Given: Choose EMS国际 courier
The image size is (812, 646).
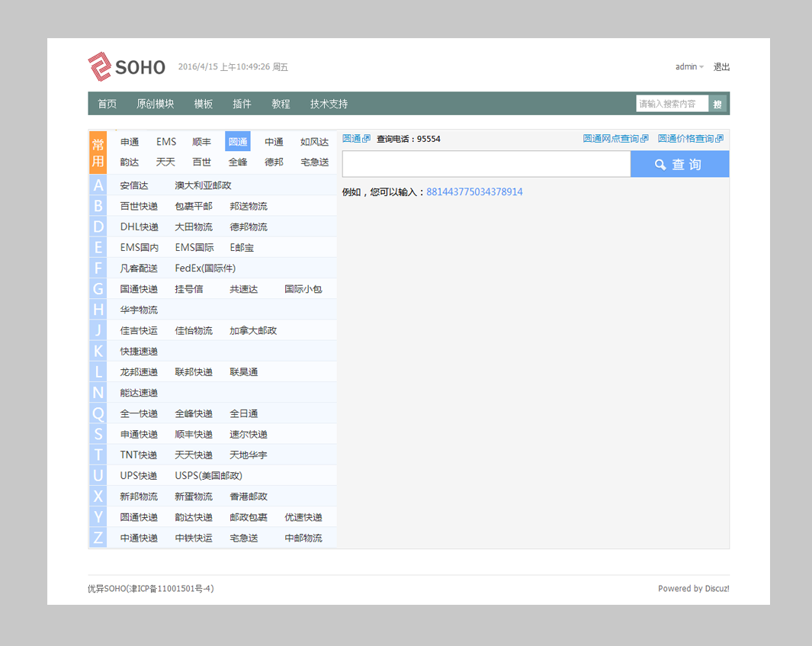Looking at the screenshot, I should pyautogui.click(x=194, y=248).
